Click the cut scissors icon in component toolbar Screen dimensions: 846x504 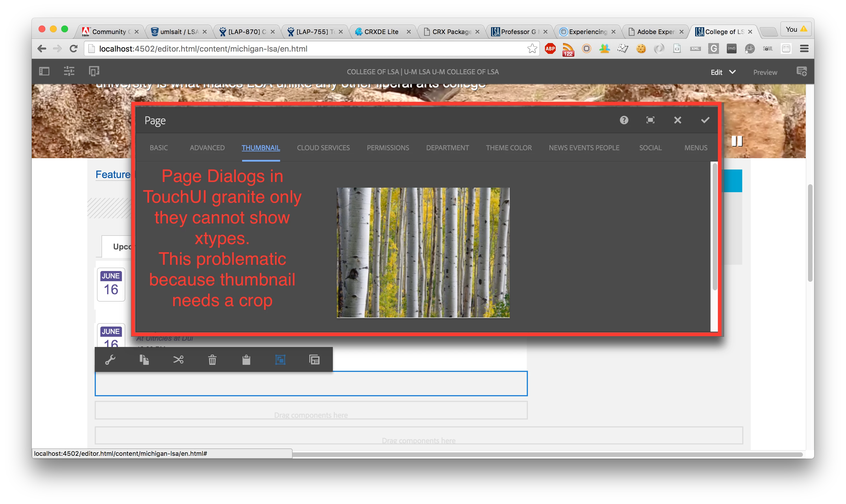coord(178,360)
